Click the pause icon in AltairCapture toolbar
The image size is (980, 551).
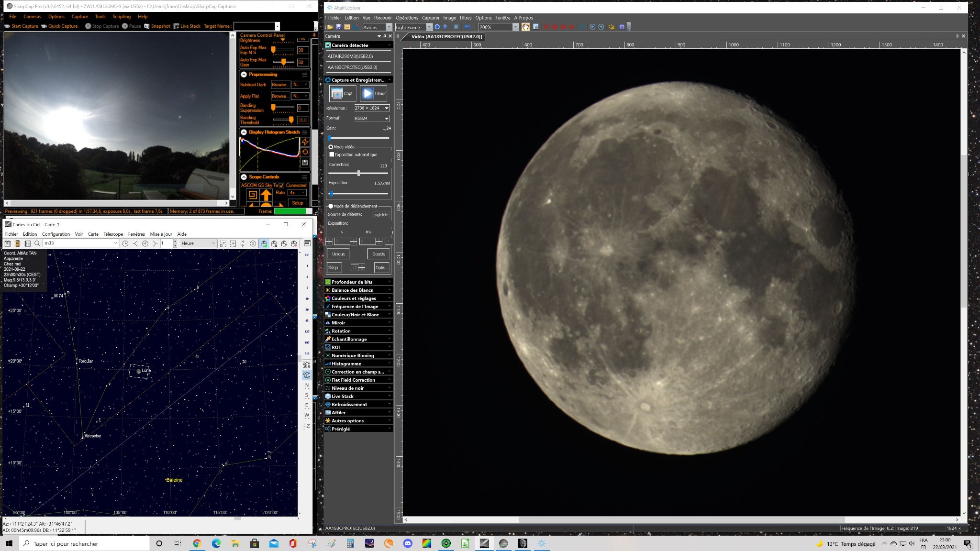(x=456, y=27)
